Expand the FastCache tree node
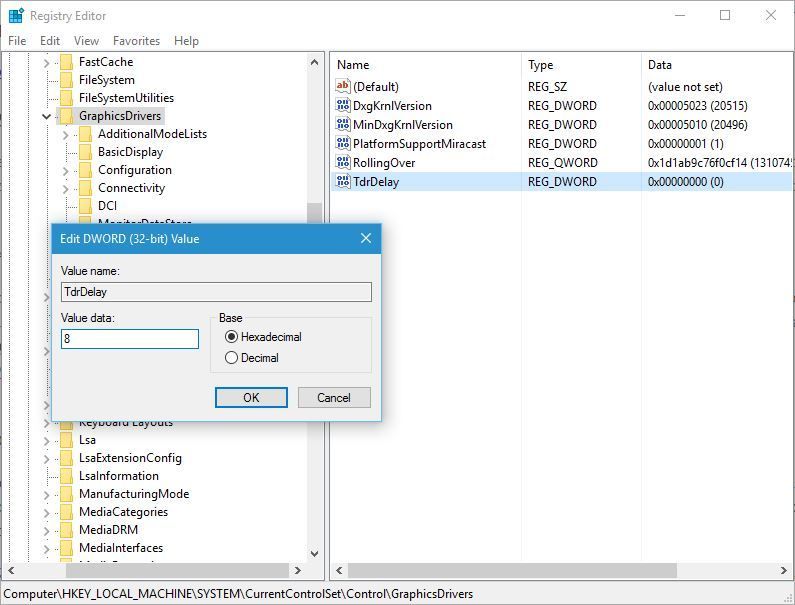 click(47, 63)
